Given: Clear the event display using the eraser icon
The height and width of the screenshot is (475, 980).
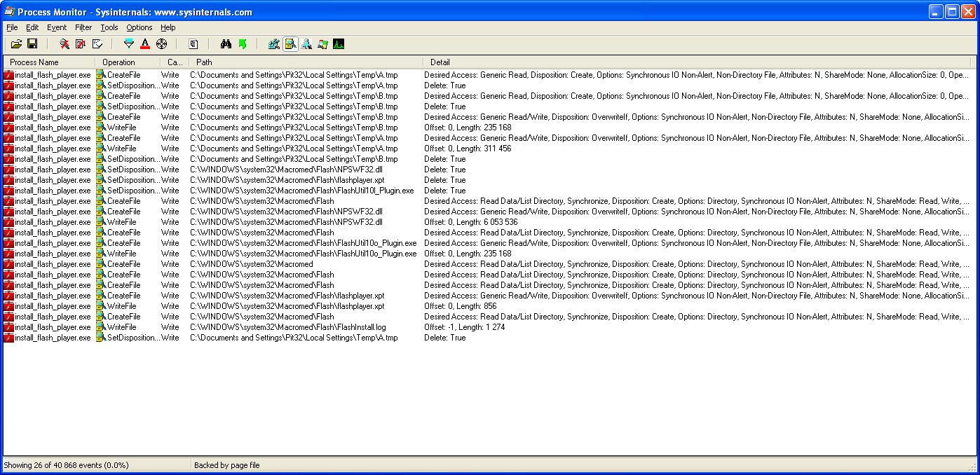Looking at the screenshot, I should pyautogui.click(x=97, y=44).
